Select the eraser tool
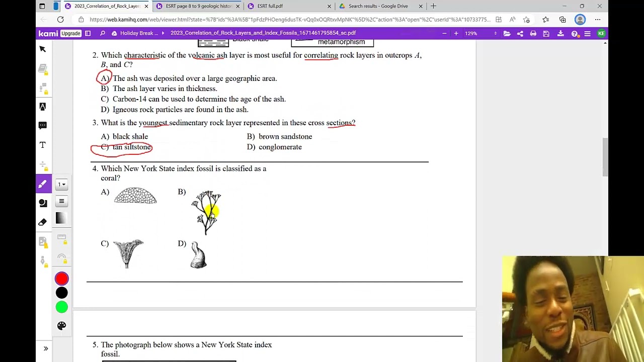Screen dimensions: 644x362 [x=43, y=222]
